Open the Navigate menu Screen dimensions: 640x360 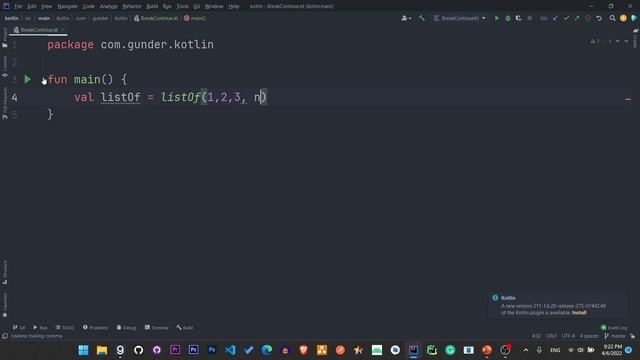(x=67, y=6)
